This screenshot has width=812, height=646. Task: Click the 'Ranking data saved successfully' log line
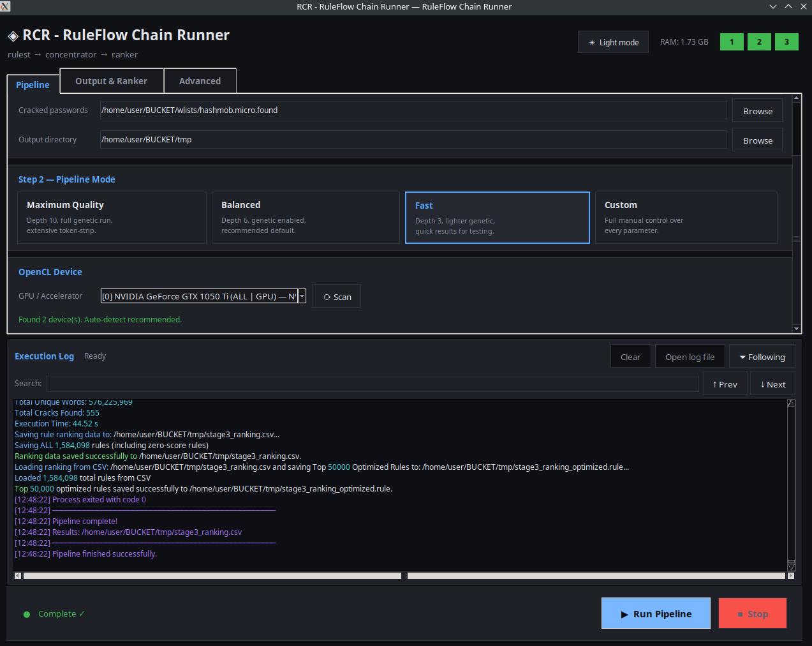158,456
